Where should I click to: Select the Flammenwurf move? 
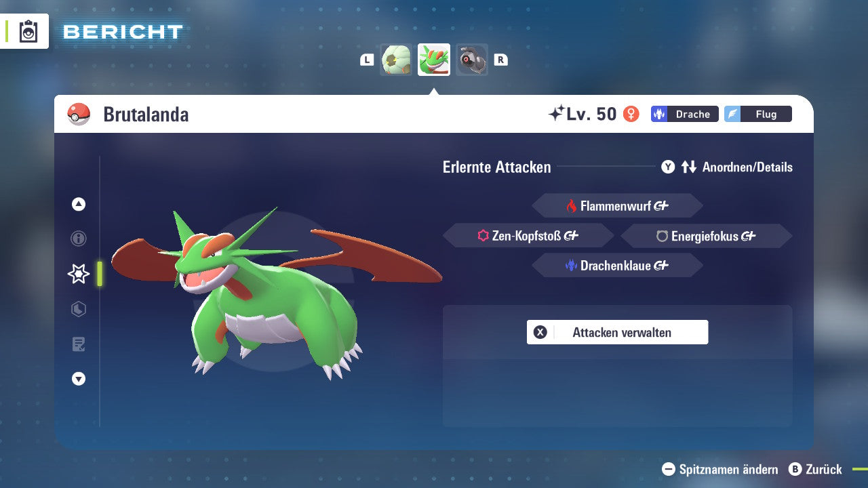coord(617,206)
